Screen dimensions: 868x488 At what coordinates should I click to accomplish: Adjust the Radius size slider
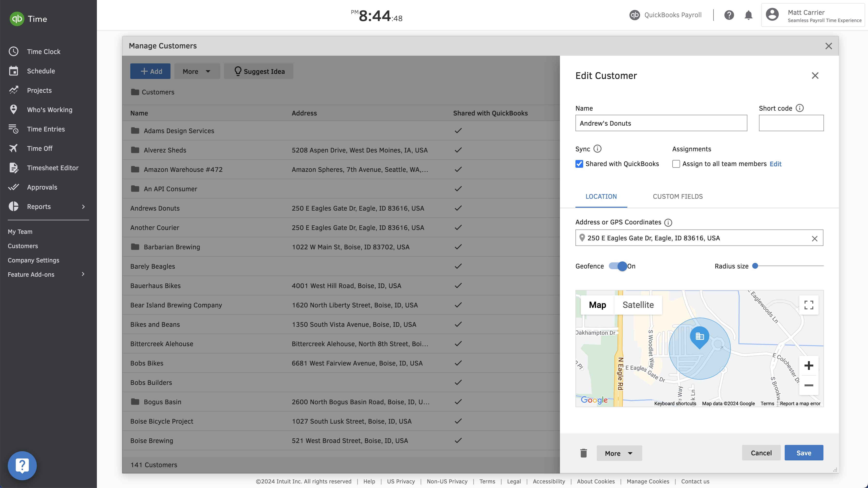(755, 266)
